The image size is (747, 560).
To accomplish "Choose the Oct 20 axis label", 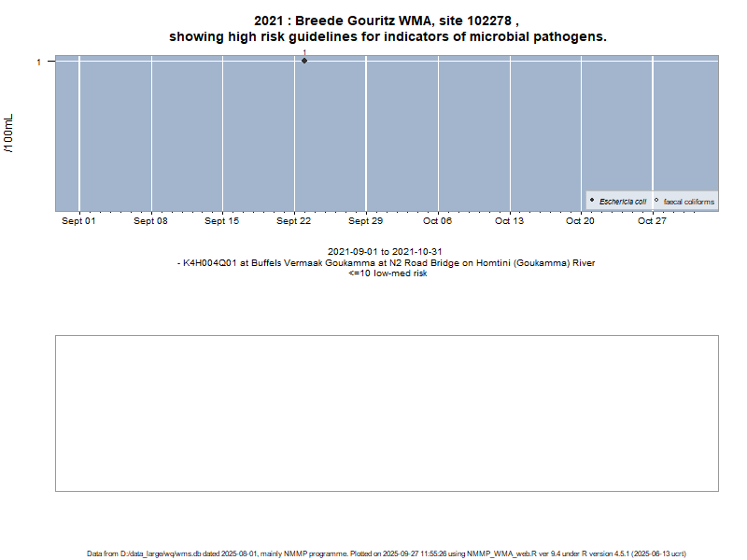I will click(x=580, y=221).
